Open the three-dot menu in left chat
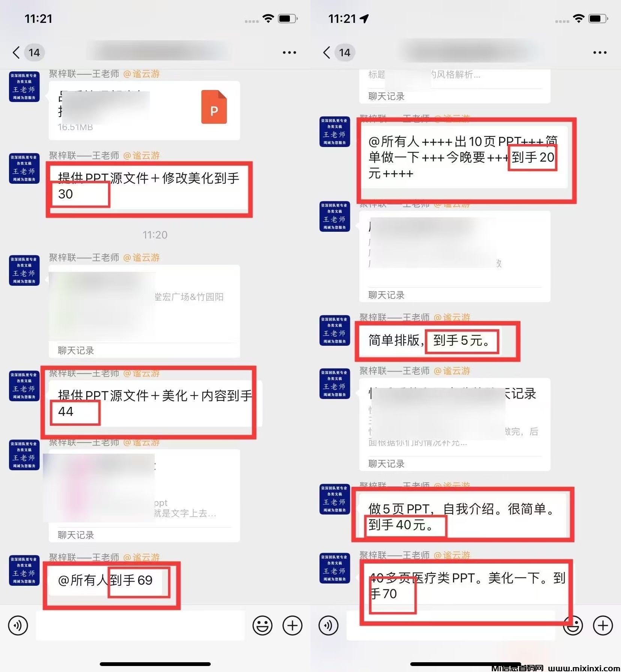Viewport: 621px width, 672px height. point(289,52)
